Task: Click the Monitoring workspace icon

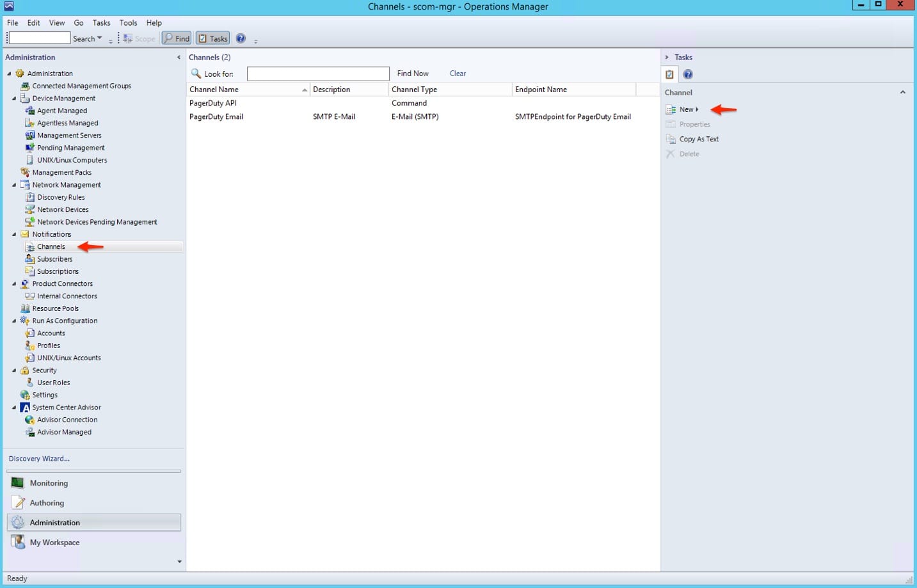Action: point(18,483)
